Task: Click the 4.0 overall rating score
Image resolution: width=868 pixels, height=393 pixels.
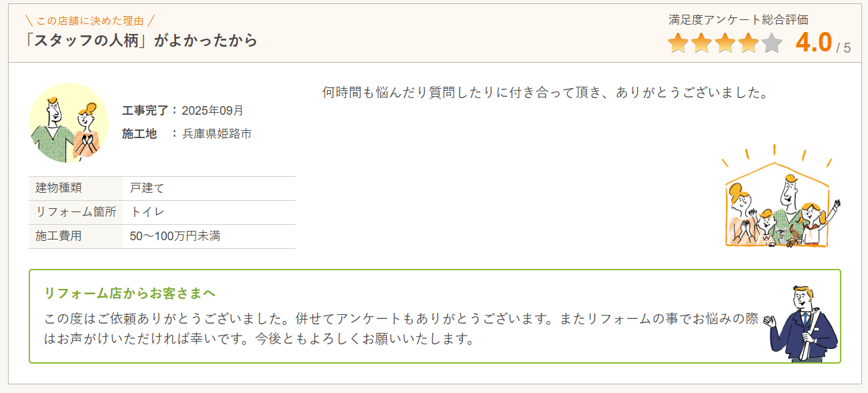Action: click(x=813, y=43)
